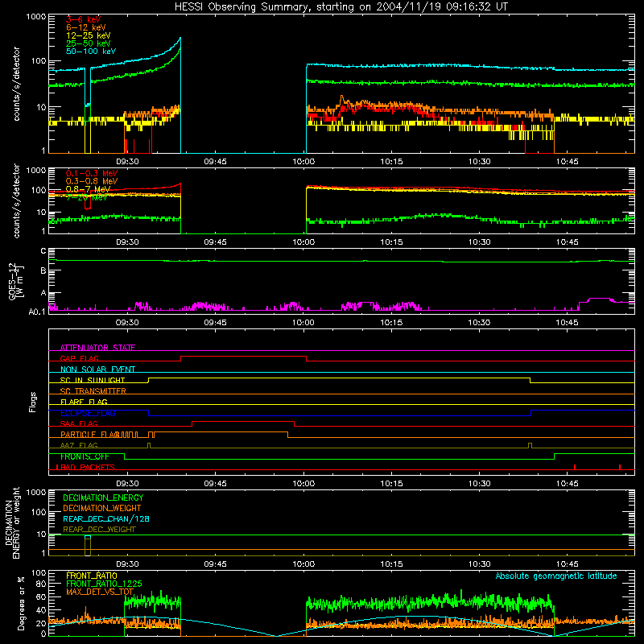The height and width of the screenshot is (644, 644).
Task: Click the last BAD_PACKETS spike near plot end
Action: tap(620, 467)
